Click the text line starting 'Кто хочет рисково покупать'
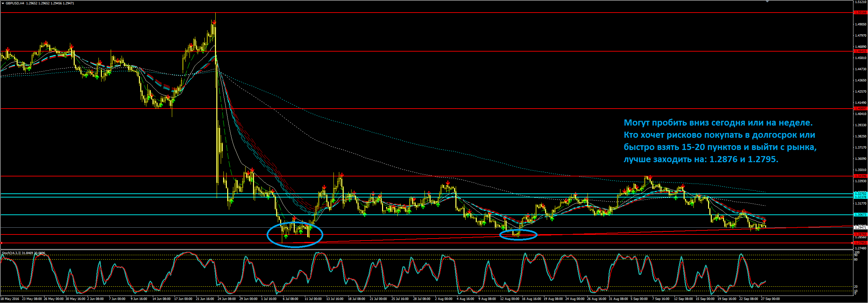Viewport: 868px width, 303px height. [x=720, y=135]
